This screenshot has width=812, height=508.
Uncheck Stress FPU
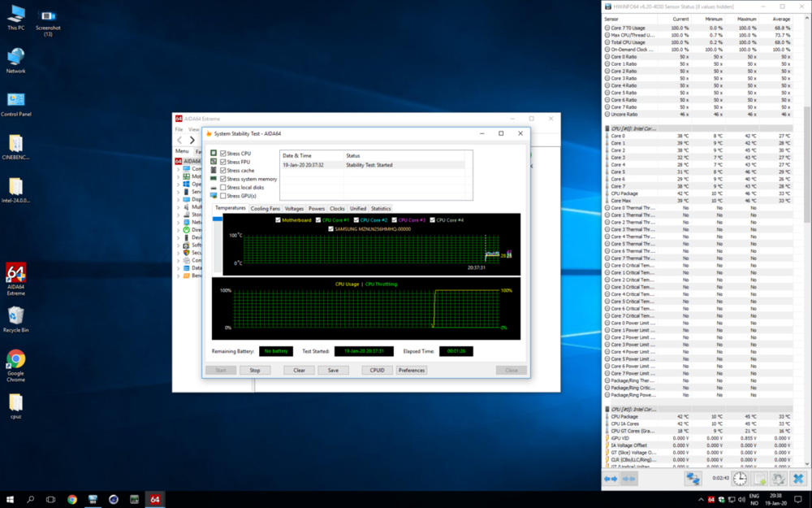223,162
